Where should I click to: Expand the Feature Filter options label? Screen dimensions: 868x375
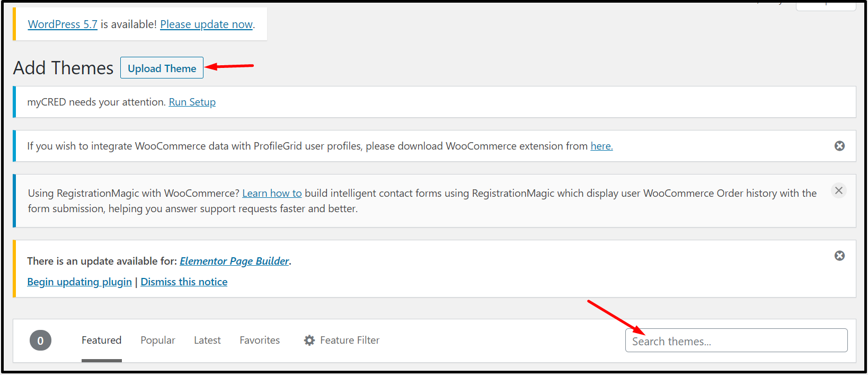tap(350, 341)
